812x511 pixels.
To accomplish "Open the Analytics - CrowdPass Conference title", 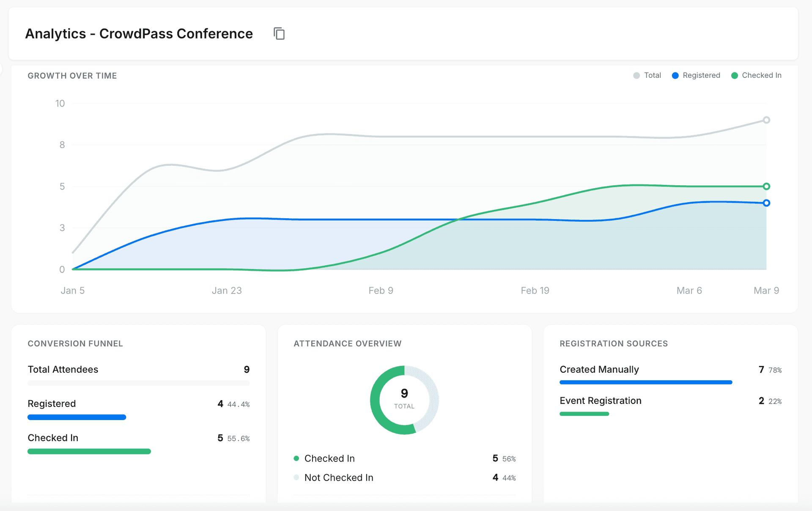I will 139,33.
